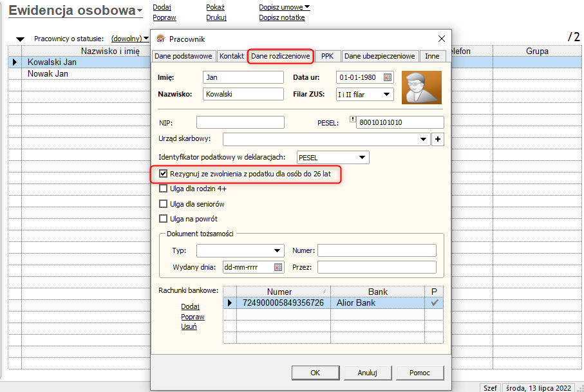Click the employee photo avatar
This screenshot has height=392, width=584.
pyautogui.click(x=422, y=88)
